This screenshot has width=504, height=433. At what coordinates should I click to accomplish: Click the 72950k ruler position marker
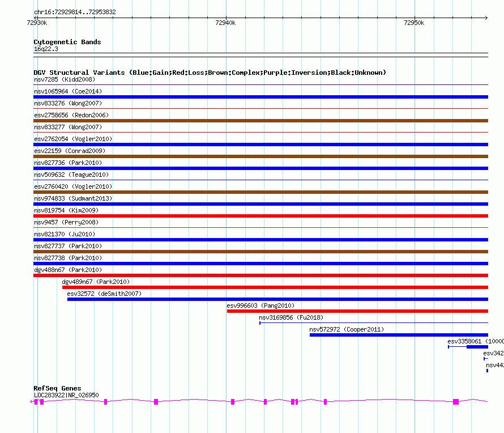tap(414, 23)
